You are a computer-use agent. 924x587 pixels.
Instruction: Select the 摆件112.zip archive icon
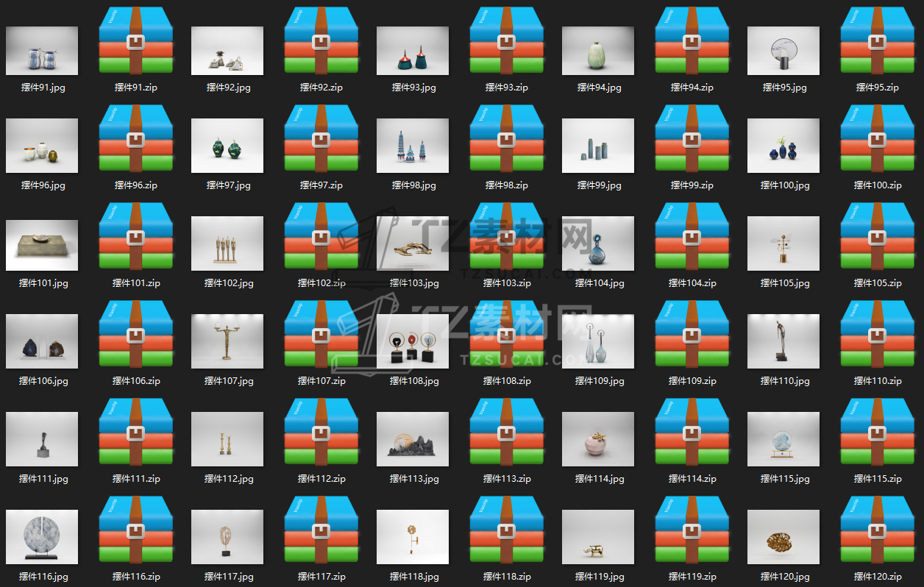point(321,432)
